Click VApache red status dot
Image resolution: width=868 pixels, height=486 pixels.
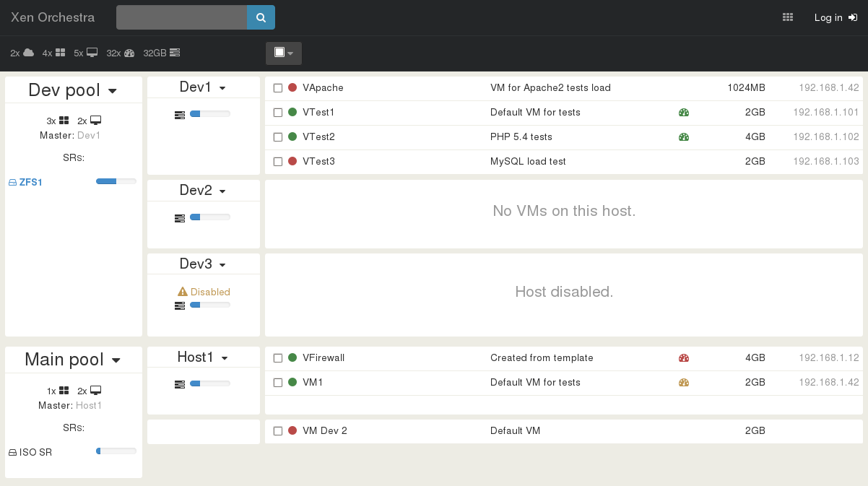[292, 87]
